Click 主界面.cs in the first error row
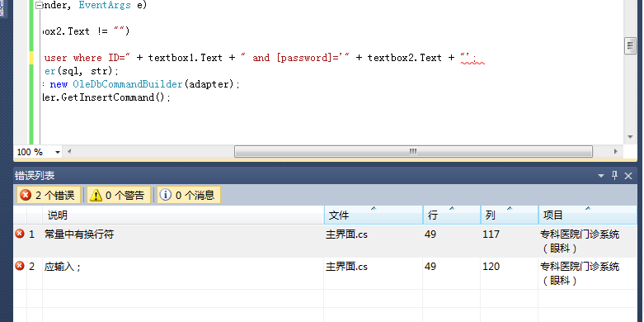Screen dimensions: 644x322 pyautogui.click(x=346, y=234)
